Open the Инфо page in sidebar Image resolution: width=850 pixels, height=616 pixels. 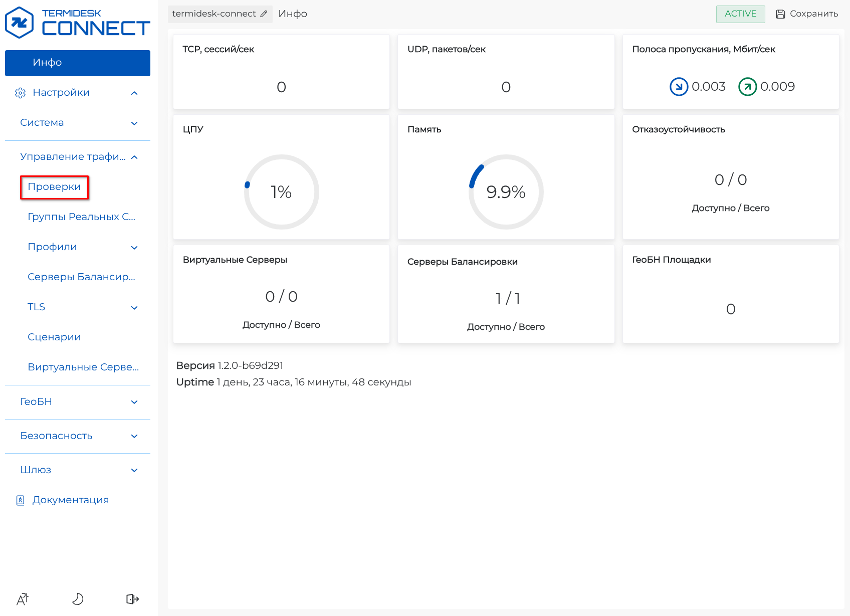78,63
